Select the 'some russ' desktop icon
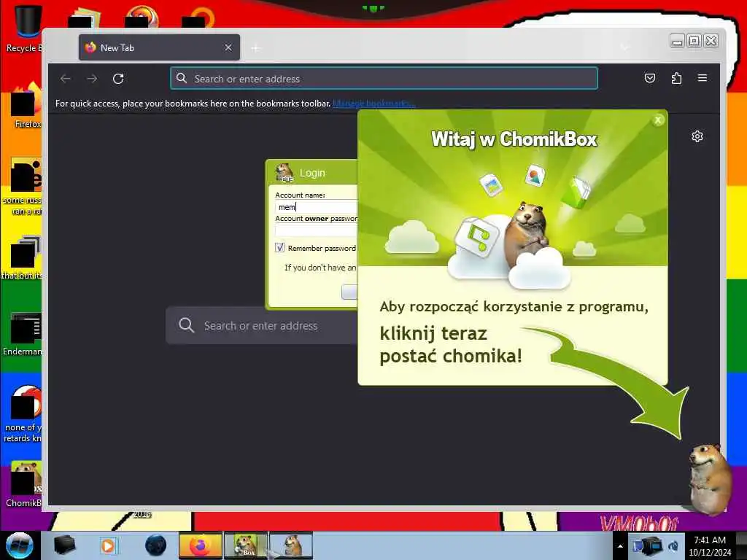The width and height of the screenshot is (747, 560). [x=23, y=186]
